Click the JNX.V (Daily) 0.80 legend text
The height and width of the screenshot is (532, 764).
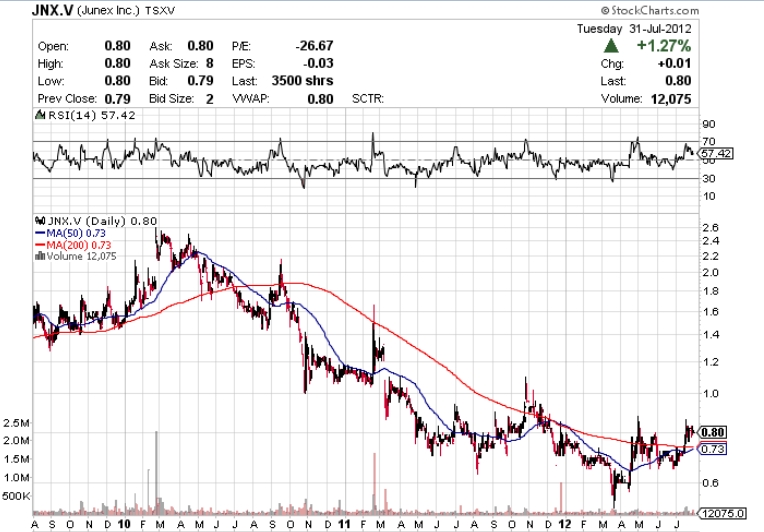pyautogui.click(x=102, y=221)
